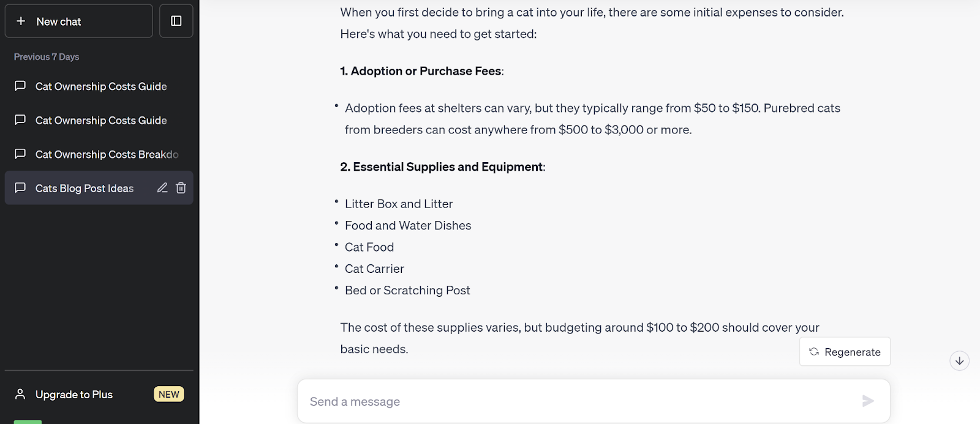This screenshot has height=424, width=980.
Task: Click the pencil rename icon on Cats Blog Post Ideas
Action: (162, 188)
